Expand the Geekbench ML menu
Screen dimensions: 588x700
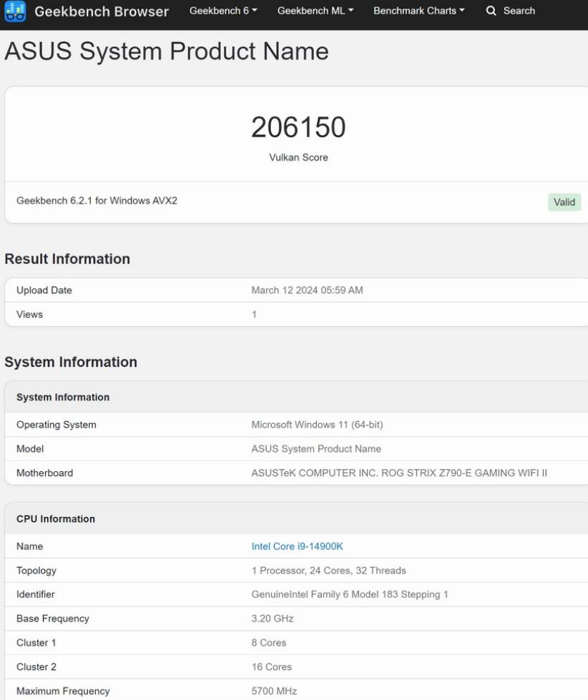314,11
